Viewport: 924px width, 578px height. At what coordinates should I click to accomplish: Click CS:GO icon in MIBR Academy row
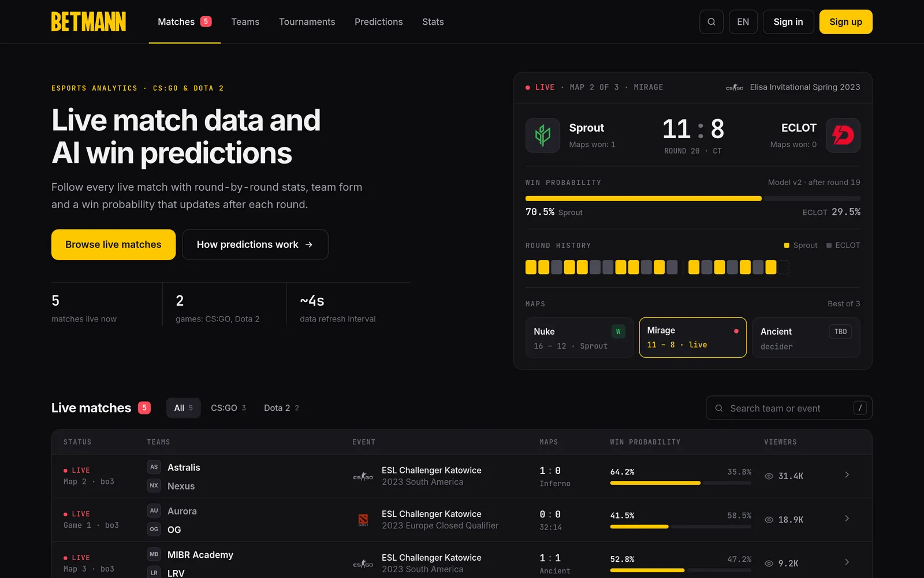[x=363, y=564]
